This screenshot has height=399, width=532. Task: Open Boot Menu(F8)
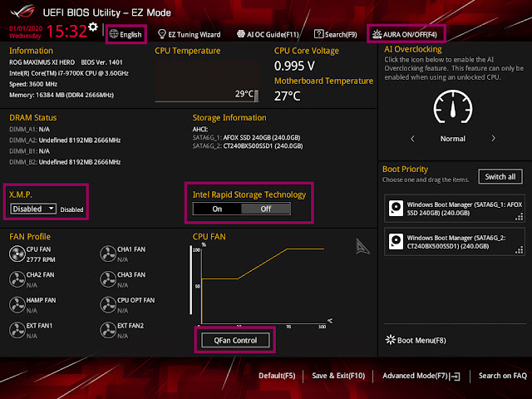pyautogui.click(x=416, y=340)
